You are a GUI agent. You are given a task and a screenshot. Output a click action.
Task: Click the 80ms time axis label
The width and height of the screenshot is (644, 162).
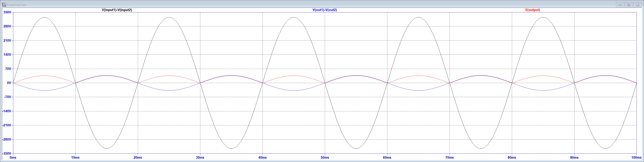pyautogui.click(x=512, y=157)
